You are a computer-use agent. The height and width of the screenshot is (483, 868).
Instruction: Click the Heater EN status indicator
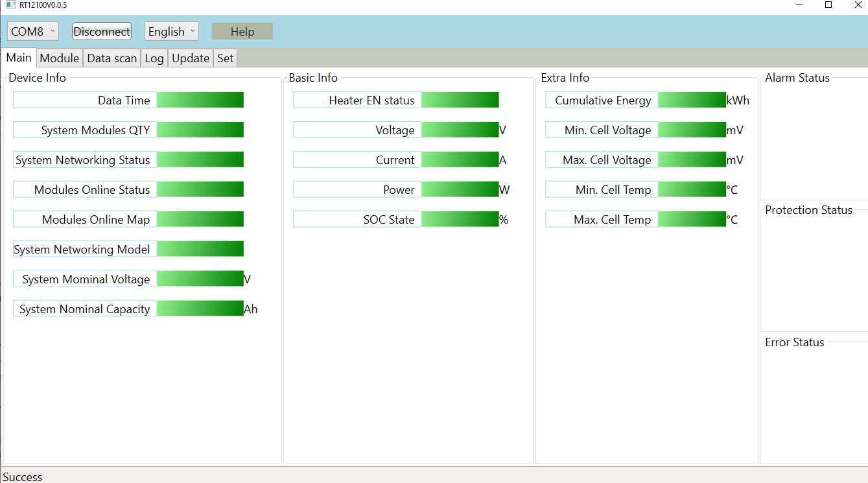[460, 100]
